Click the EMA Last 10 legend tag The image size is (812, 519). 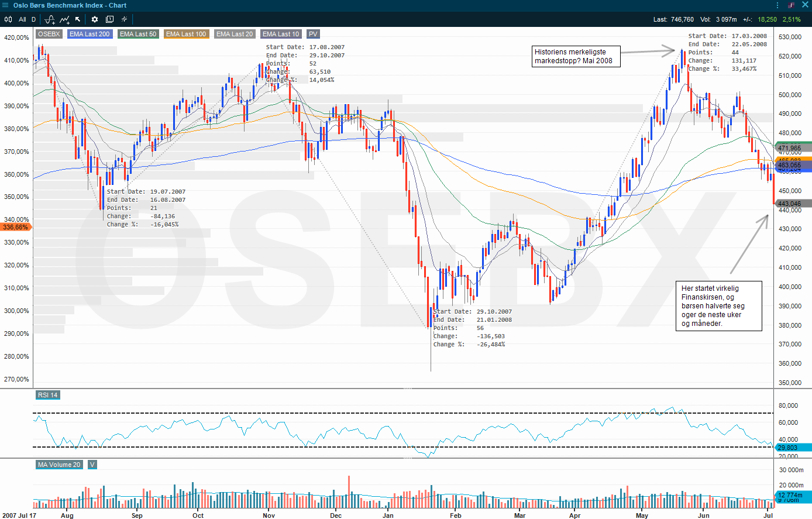(281, 34)
